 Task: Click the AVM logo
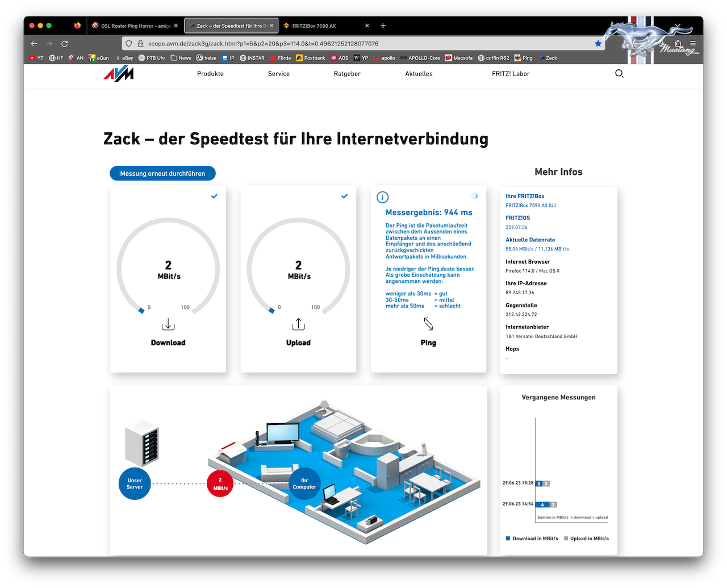click(119, 74)
